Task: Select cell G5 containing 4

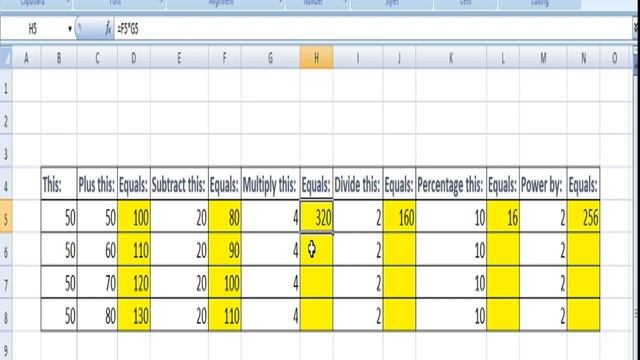Action: (x=270, y=216)
